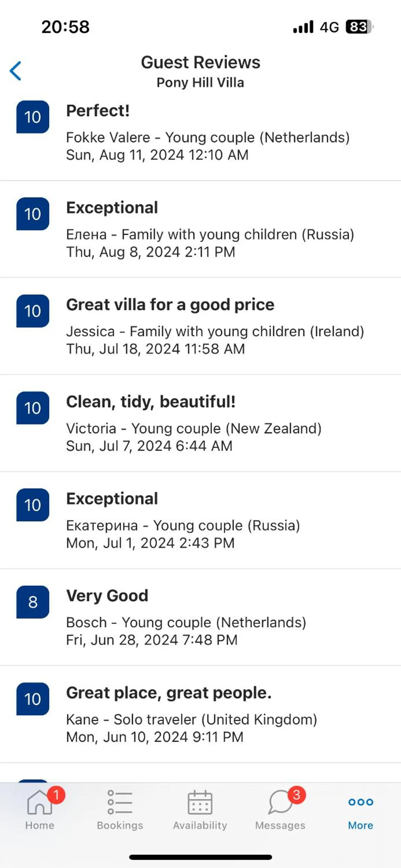Image resolution: width=401 pixels, height=868 pixels.
Task: Tap the More three-dots icon
Action: pos(361,802)
